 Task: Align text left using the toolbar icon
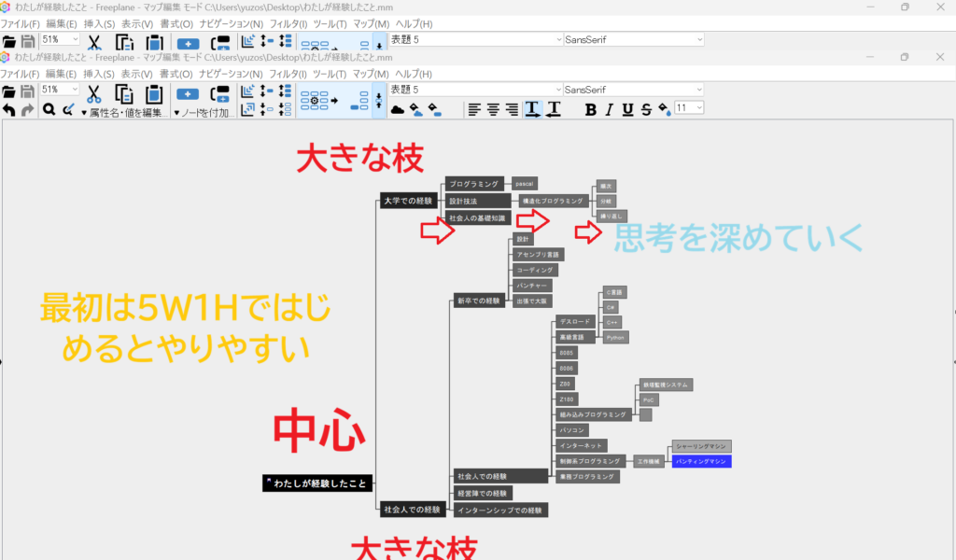point(474,109)
